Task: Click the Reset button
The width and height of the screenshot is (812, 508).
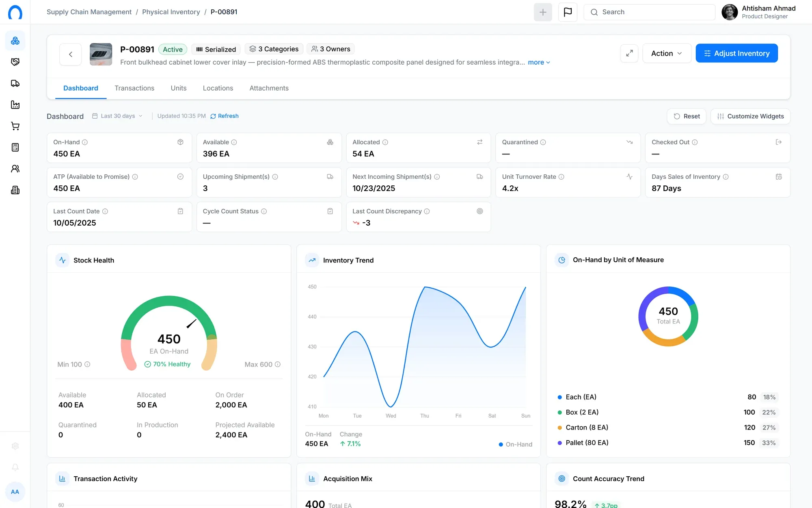Action: pos(687,116)
